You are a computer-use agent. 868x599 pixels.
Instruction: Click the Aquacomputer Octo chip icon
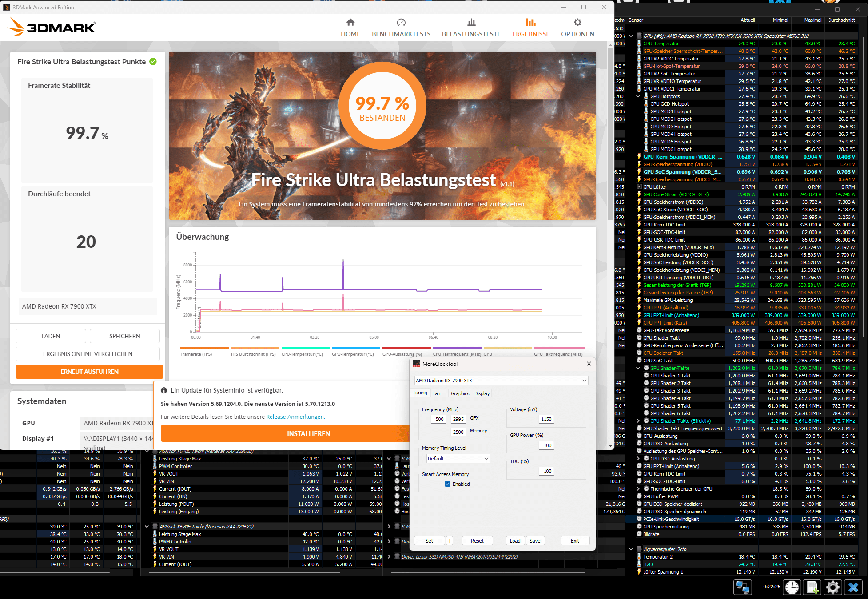(639, 549)
